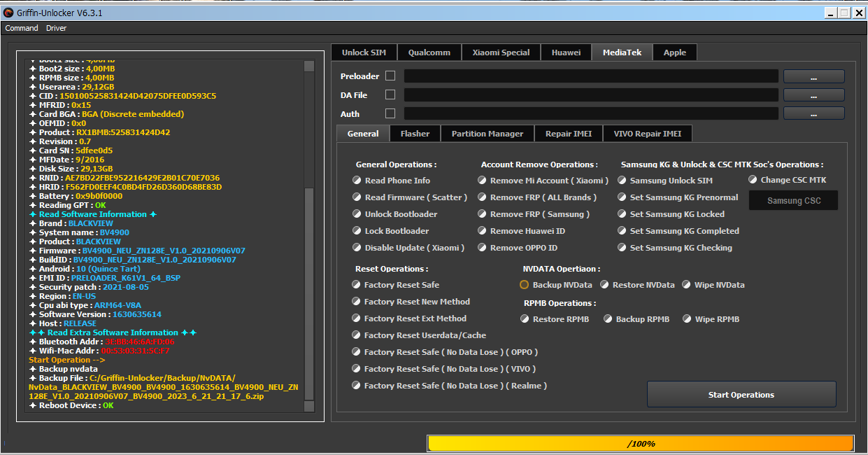The height and width of the screenshot is (455, 868).
Task: Choose the Wipe NVData option
Action: pos(713,285)
